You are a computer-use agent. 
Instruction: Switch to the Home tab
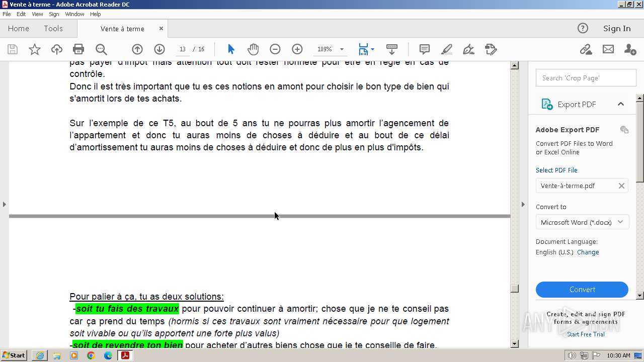(x=19, y=29)
